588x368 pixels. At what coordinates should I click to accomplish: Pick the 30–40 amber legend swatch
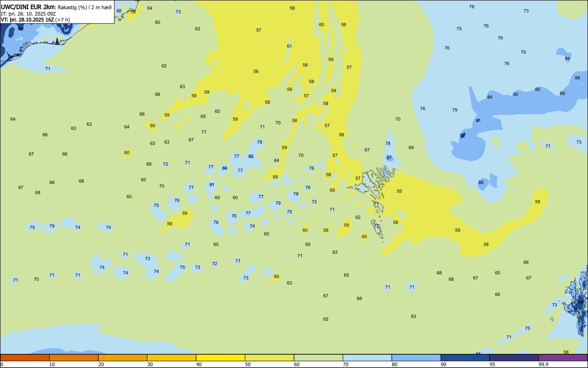(x=171, y=357)
